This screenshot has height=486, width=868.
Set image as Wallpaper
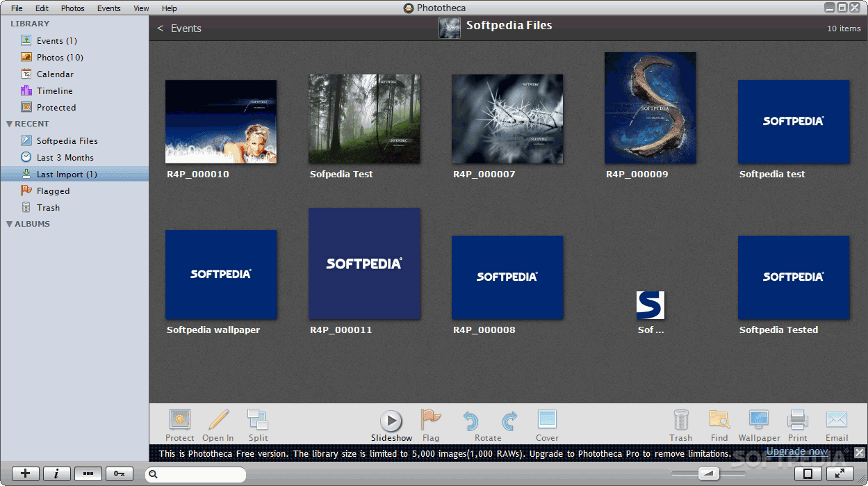pos(758,420)
